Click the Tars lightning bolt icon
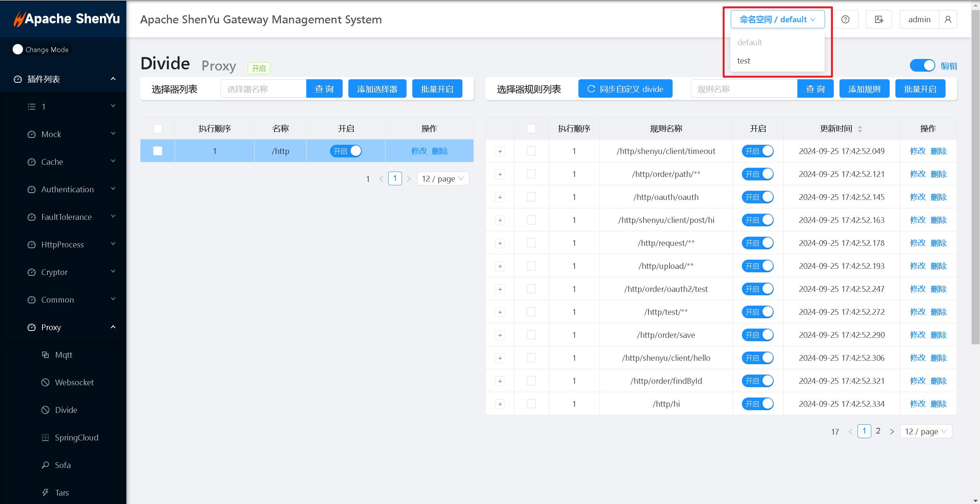The width and height of the screenshot is (980, 504). click(x=45, y=493)
